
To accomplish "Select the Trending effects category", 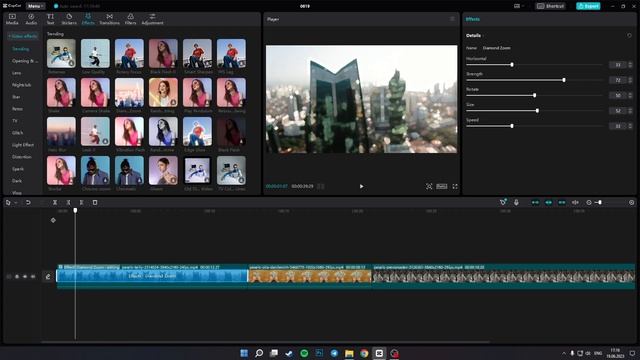I will pos(20,49).
